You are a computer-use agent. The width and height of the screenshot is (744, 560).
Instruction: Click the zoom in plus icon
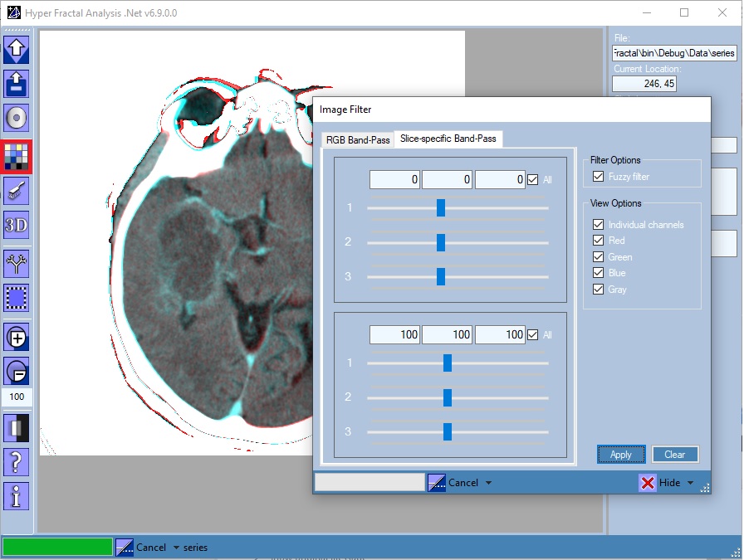click(x=17, y=337)
